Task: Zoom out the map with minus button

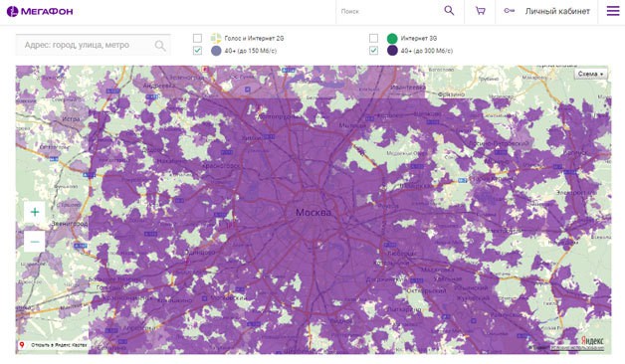Action: coord(35,242)
